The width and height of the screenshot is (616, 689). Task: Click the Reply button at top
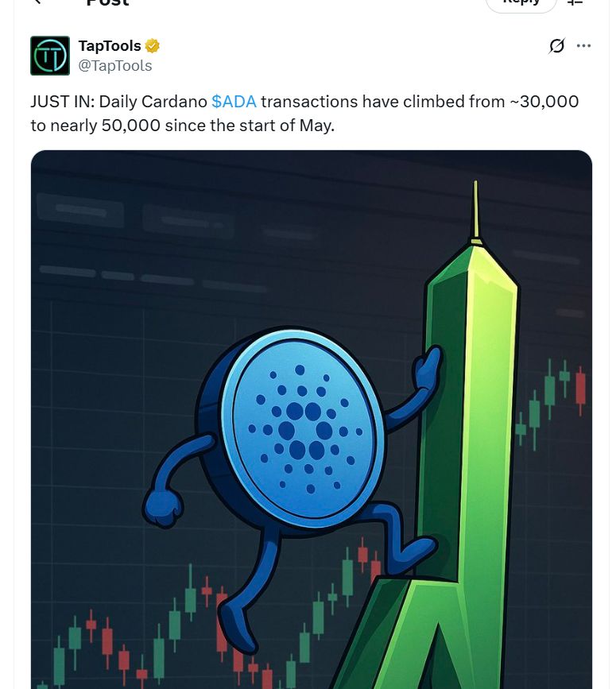tap(522, 3)
